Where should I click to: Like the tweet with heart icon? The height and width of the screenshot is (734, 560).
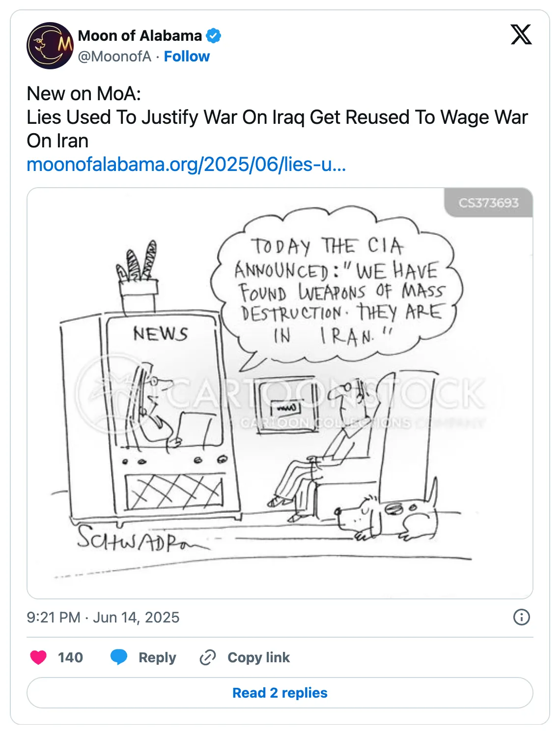[38, 657]
